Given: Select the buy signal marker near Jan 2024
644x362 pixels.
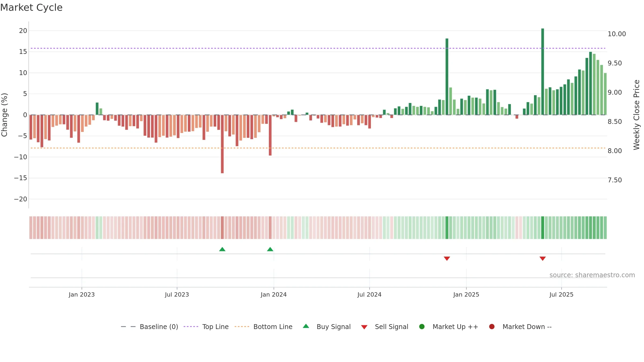Looking at the screenshot, I should tap(270, 249).
